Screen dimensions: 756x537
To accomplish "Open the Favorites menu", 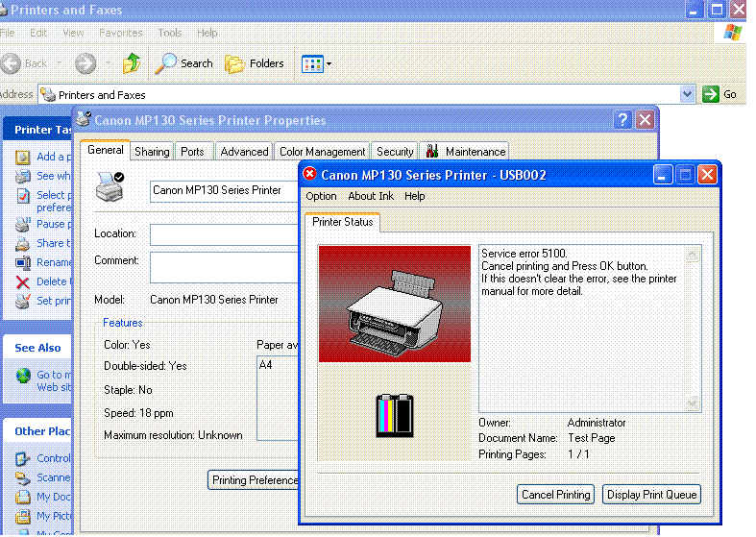I will 120,33.
